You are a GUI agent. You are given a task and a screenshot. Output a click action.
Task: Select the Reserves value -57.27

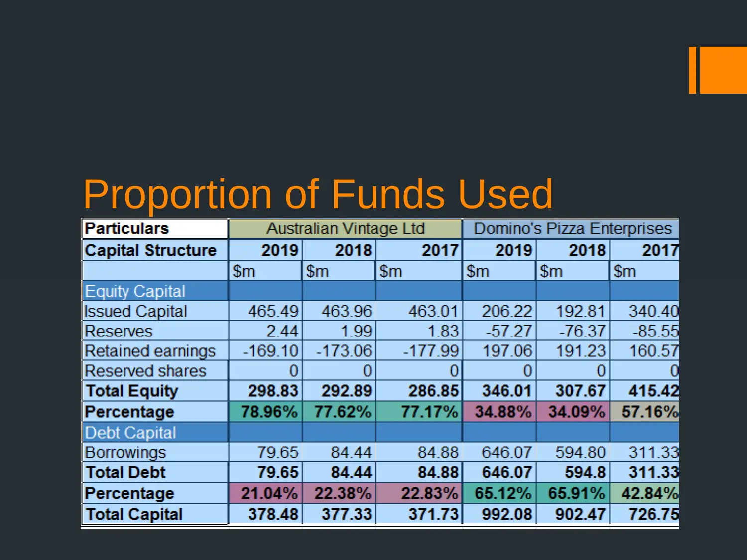(509, 331)
